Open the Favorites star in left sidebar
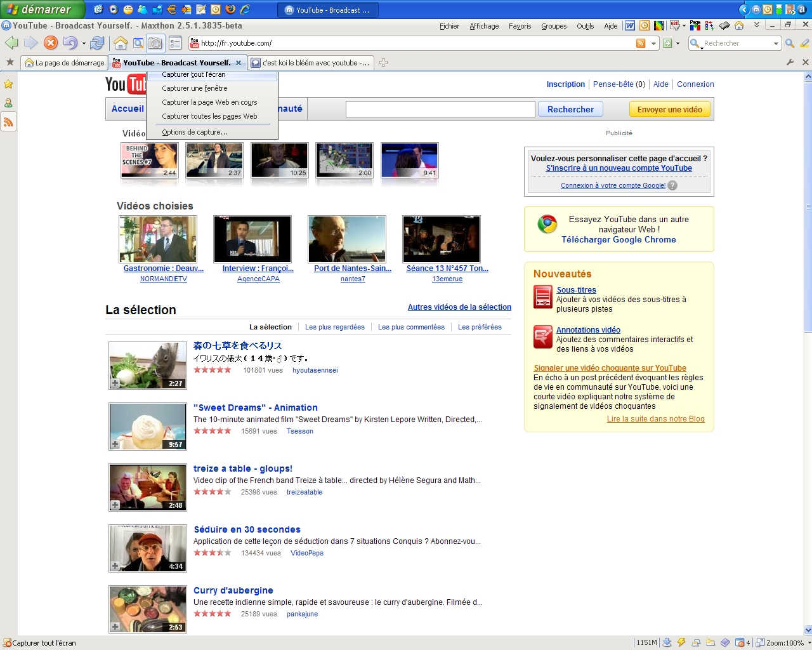 point(8,84)
